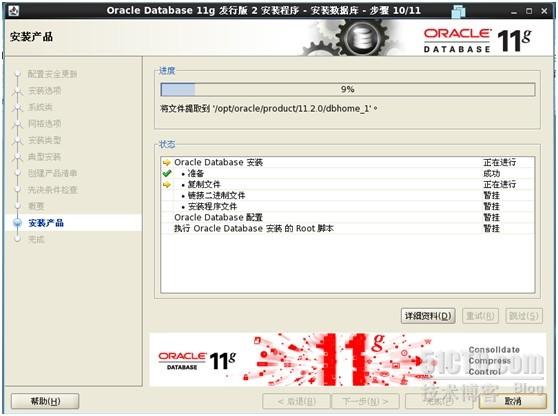This screenshot has width=558, height=416.
Task: Click the 详细资料(D) details button
Action: coord(428,316)
